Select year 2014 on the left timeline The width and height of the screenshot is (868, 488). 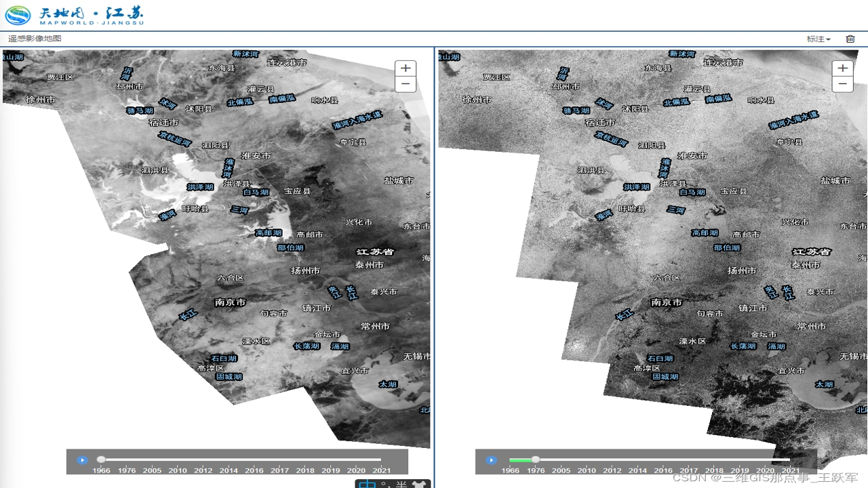point(229,470)
